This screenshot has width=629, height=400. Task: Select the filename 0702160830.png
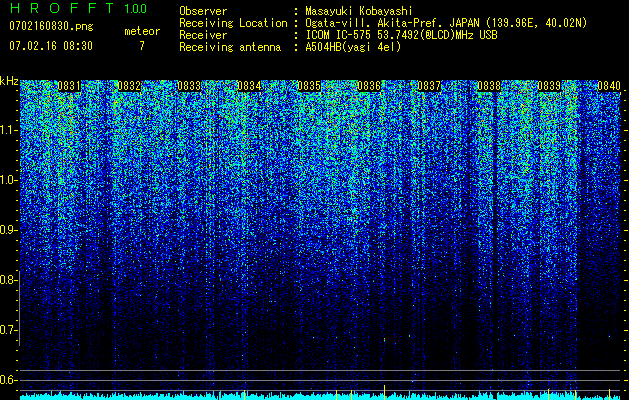tap(51, 26)
